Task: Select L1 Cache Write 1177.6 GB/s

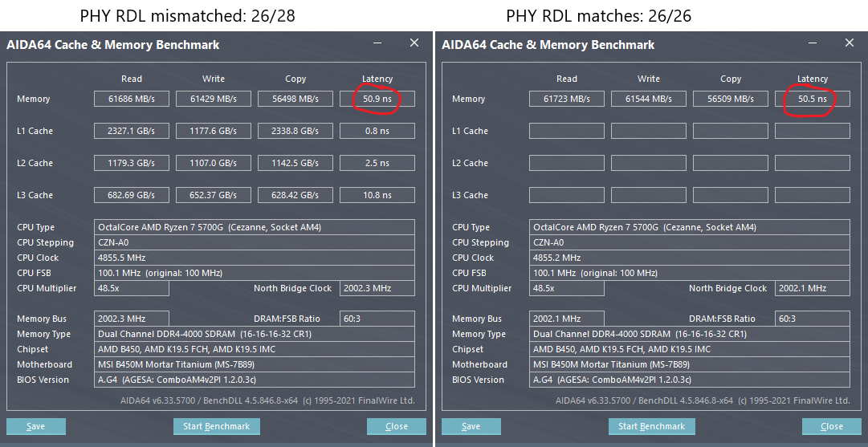Action: [213, 131]
